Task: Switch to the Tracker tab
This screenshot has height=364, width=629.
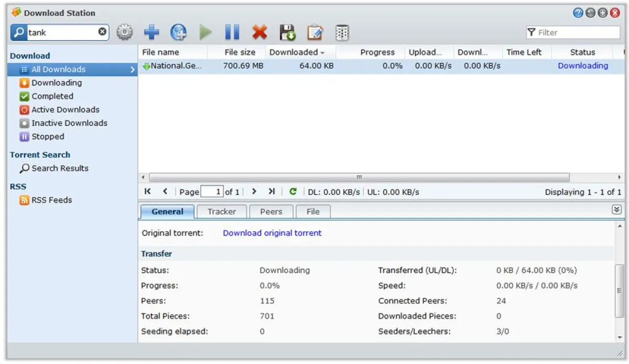Action: (x=221, y=212)
